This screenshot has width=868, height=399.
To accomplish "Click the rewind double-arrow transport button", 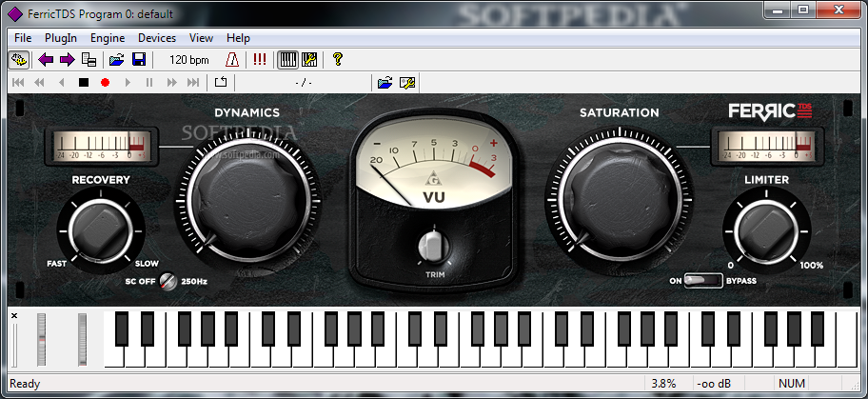I will pyautogui.click(x=39, y=83).
